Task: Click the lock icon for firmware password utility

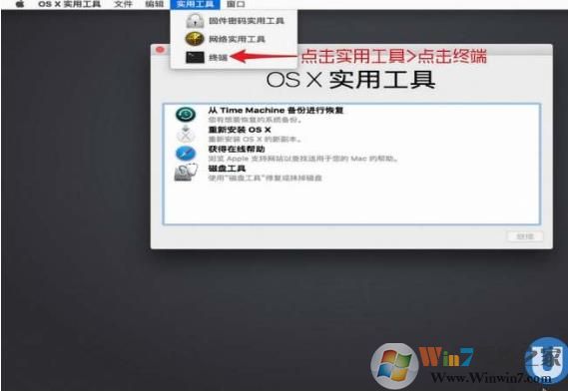Action: [195, 21]
